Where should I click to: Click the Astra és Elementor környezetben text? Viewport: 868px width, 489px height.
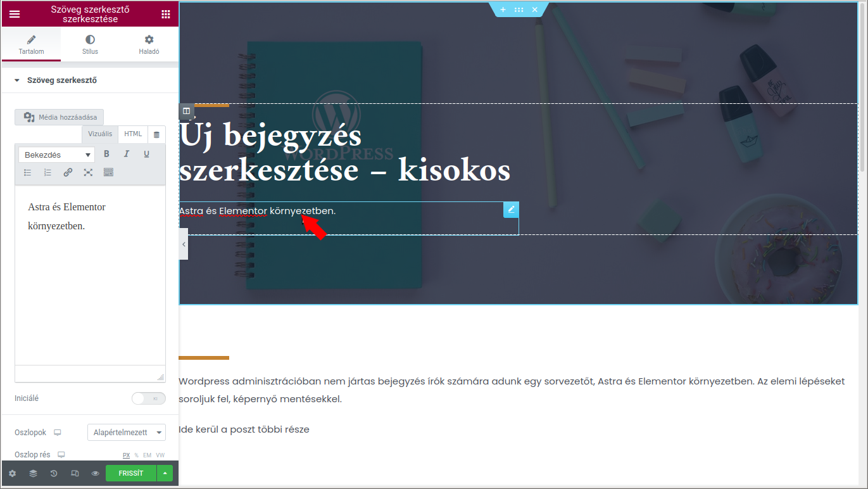pos(257,211)
